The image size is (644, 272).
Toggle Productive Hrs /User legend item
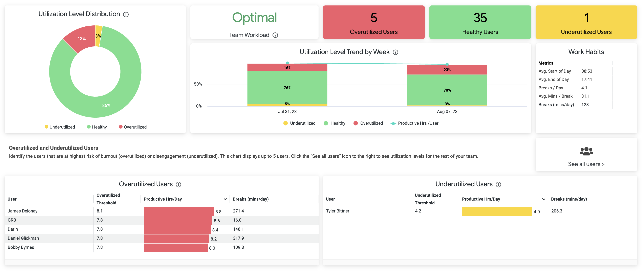click(x=415, y=123)
